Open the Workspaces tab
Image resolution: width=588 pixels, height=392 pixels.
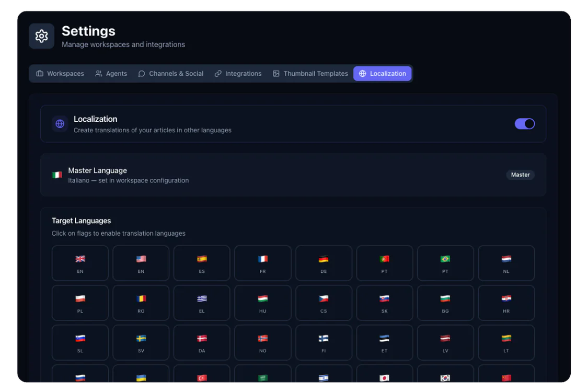(60, 74)
